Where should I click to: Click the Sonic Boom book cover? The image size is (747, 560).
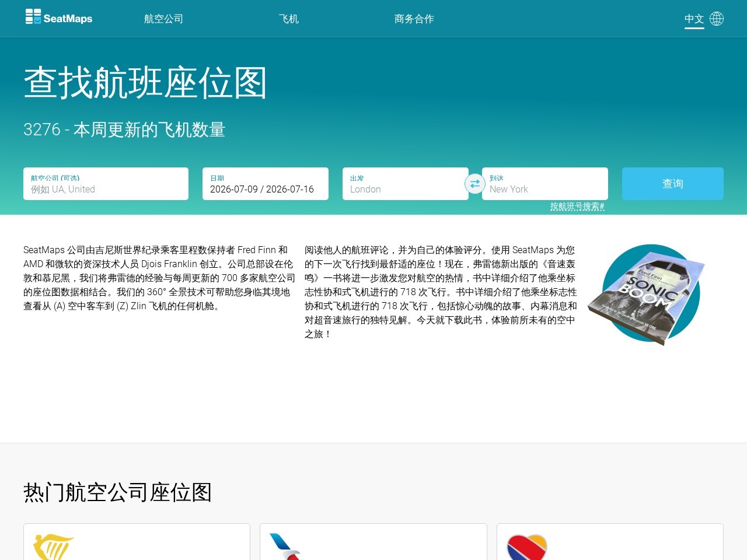coord(647,294)
